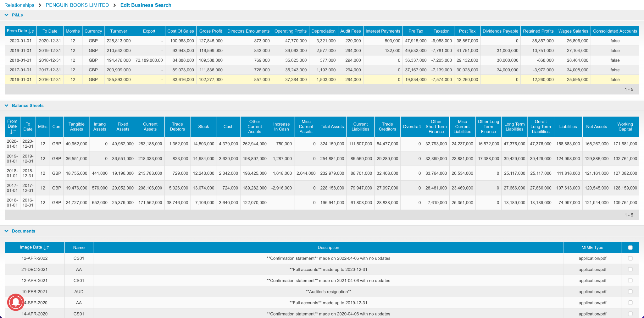Collapse the P&Ls section

(x=7, y=15)
